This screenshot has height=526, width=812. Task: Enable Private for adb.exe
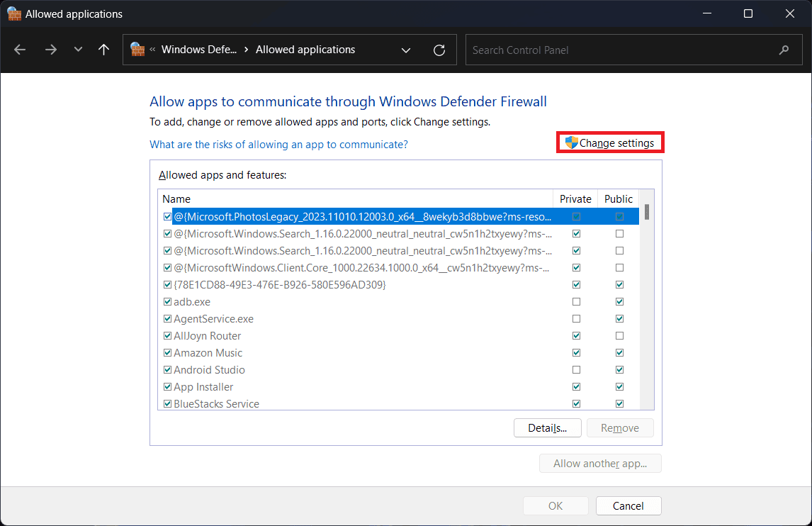[576, 301]
